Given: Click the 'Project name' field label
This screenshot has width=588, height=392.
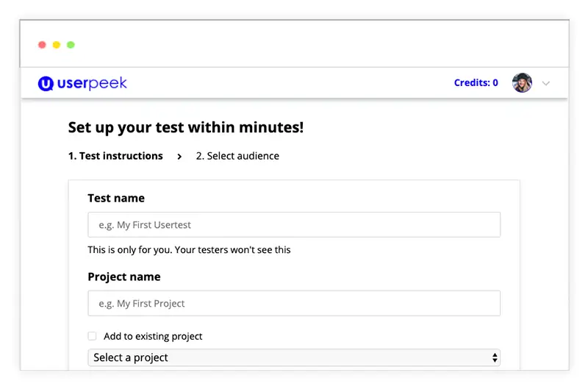Looking at the screenshot, I should click(x=123, y=277).
